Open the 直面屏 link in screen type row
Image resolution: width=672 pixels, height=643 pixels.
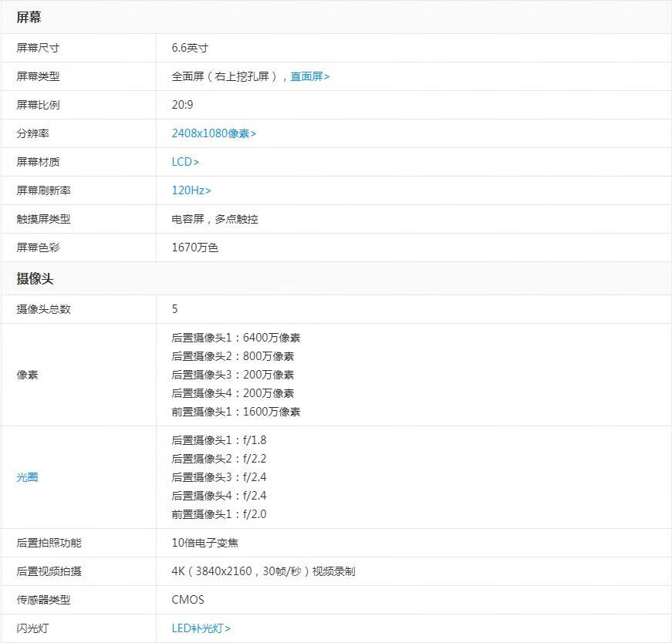pos(309,76)
